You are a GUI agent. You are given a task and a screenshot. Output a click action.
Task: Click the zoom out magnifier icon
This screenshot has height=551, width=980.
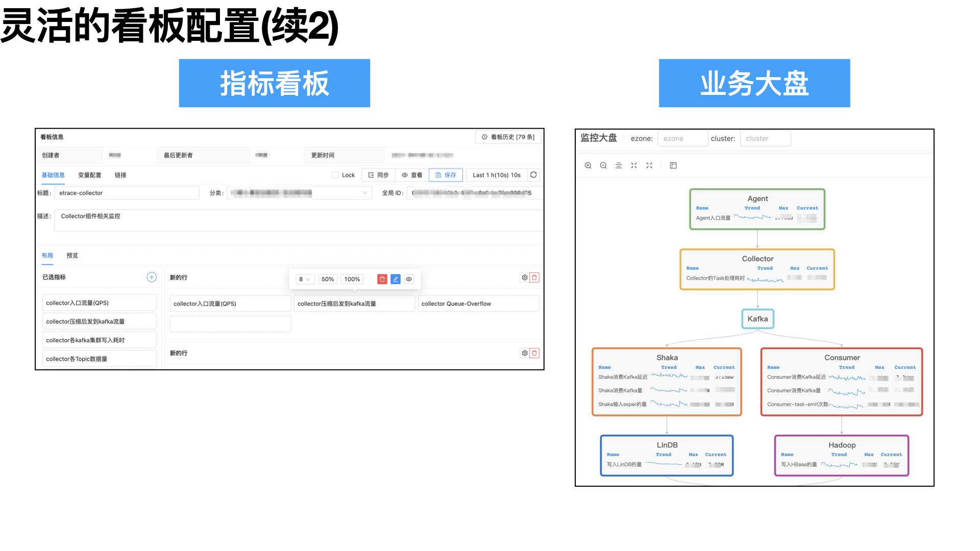tap(603, 165)
